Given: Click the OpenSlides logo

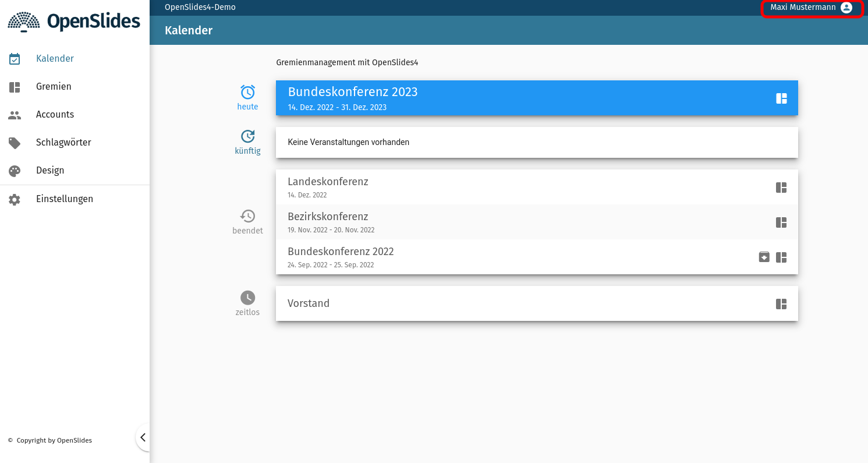Looking at the screenshot, I should point(74,22).
